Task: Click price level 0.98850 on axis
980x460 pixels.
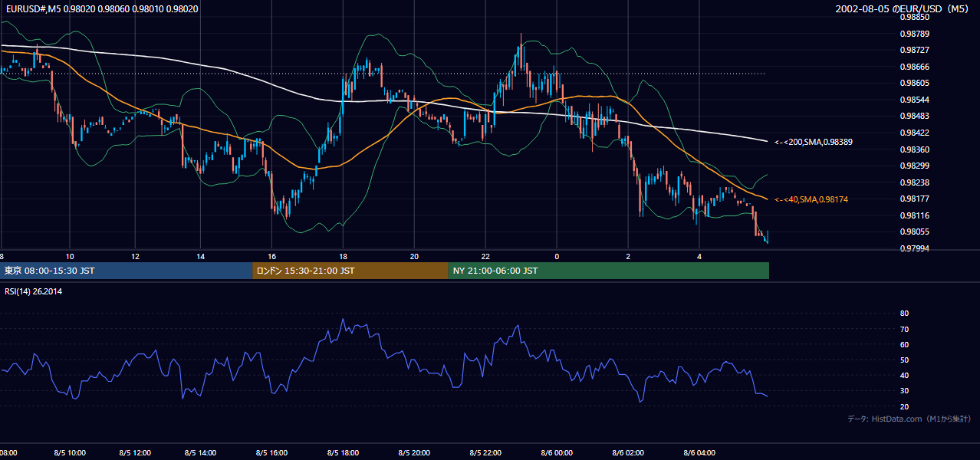Action: click(x=914, y=17)
